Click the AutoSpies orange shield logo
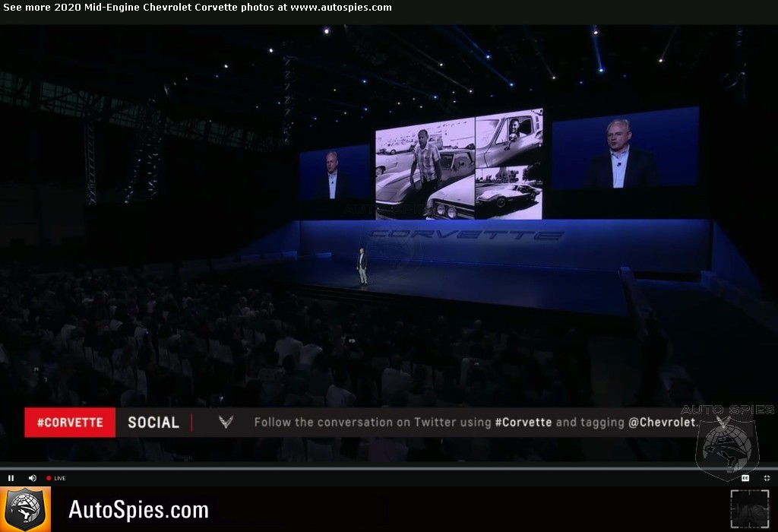This screenshot has height=532, width=778. tap(24, 509)
